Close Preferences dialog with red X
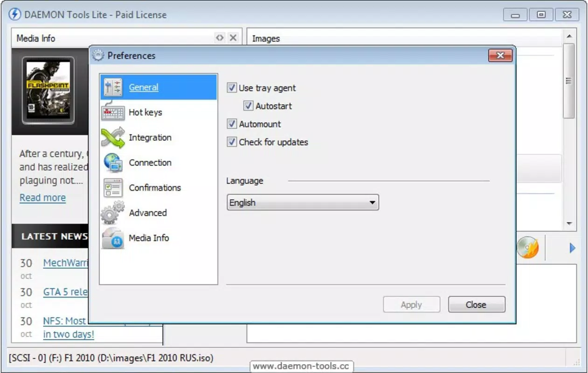This screenshot has width=588, height=373. (500, 55)
